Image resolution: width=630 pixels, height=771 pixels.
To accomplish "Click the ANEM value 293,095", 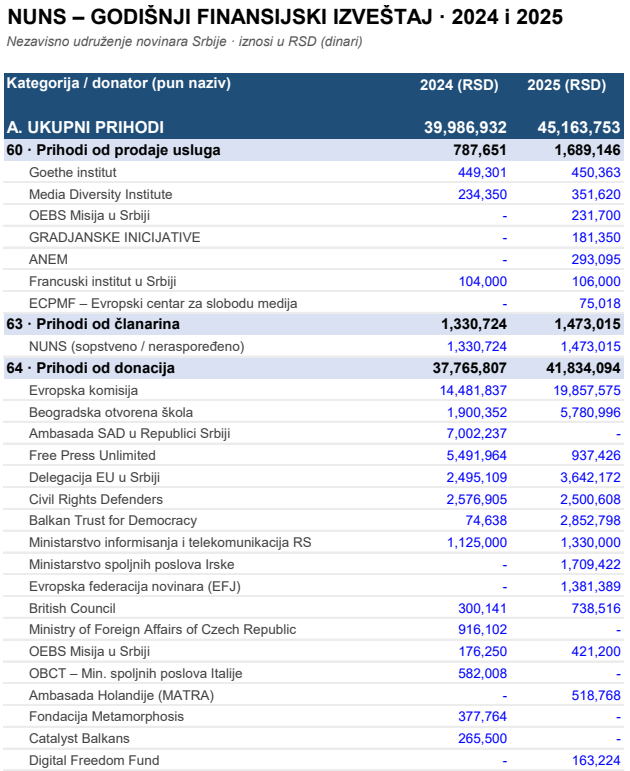I will (x=596, y=260).
